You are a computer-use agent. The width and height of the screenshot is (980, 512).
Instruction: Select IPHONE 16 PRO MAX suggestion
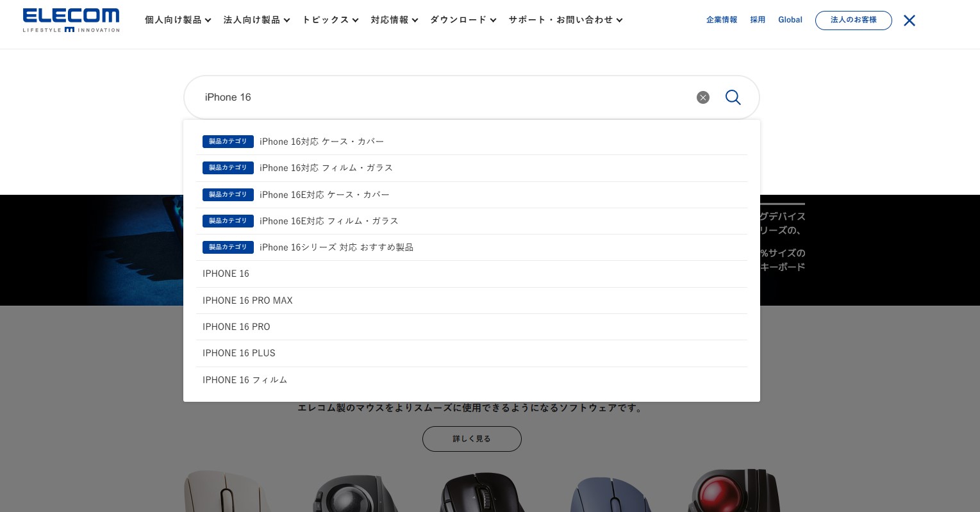pos(472,301)
